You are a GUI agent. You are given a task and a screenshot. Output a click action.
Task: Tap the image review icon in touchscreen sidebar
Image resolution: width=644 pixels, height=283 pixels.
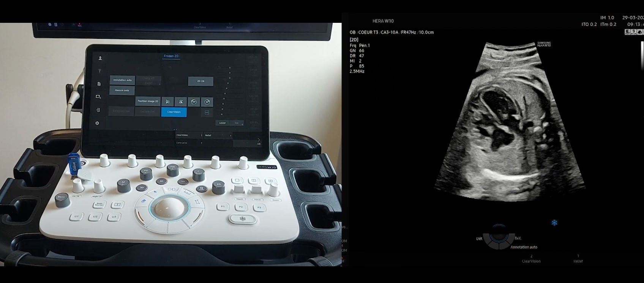coord(98,97)
